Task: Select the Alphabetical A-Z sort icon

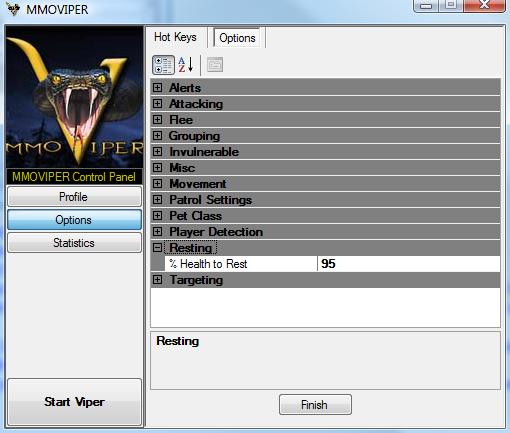Action: tap(186, 65)
